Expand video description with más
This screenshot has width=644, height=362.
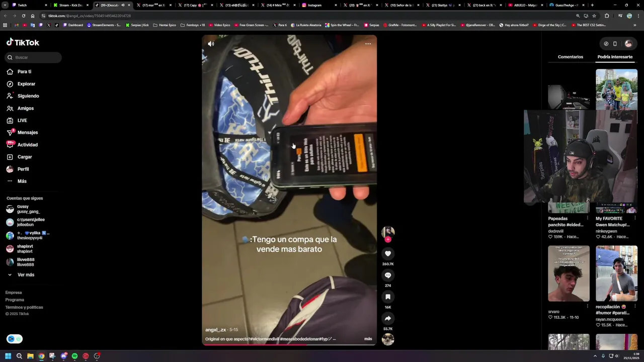click(368, 339)
